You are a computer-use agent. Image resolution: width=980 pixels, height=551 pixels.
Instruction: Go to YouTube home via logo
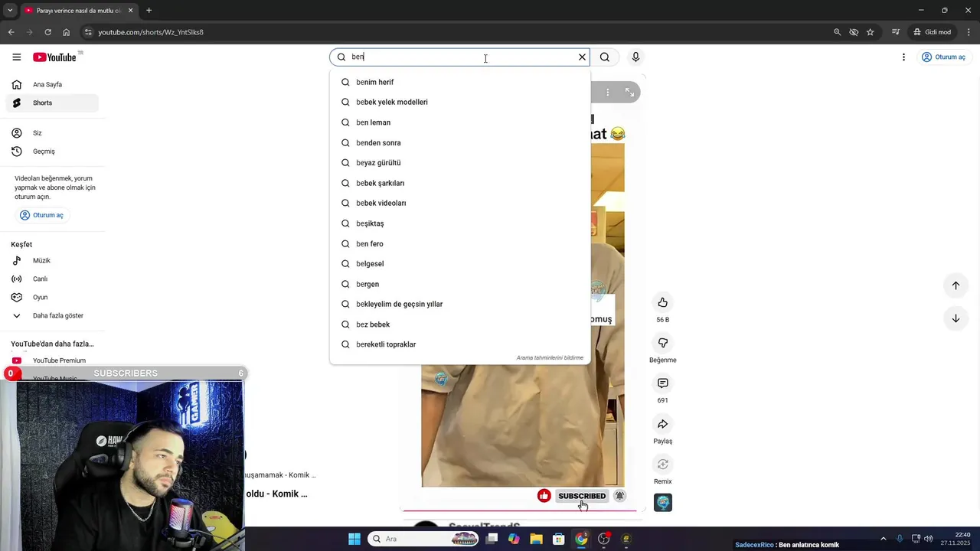click(x=54, y=57)
